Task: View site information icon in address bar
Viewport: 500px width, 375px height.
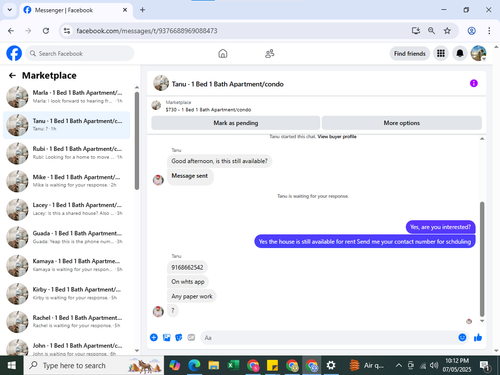Action: pyautogui.click(x=67, y=31)
